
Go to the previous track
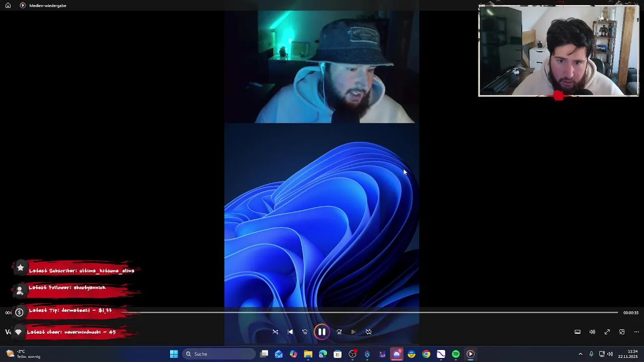point(290,332)
